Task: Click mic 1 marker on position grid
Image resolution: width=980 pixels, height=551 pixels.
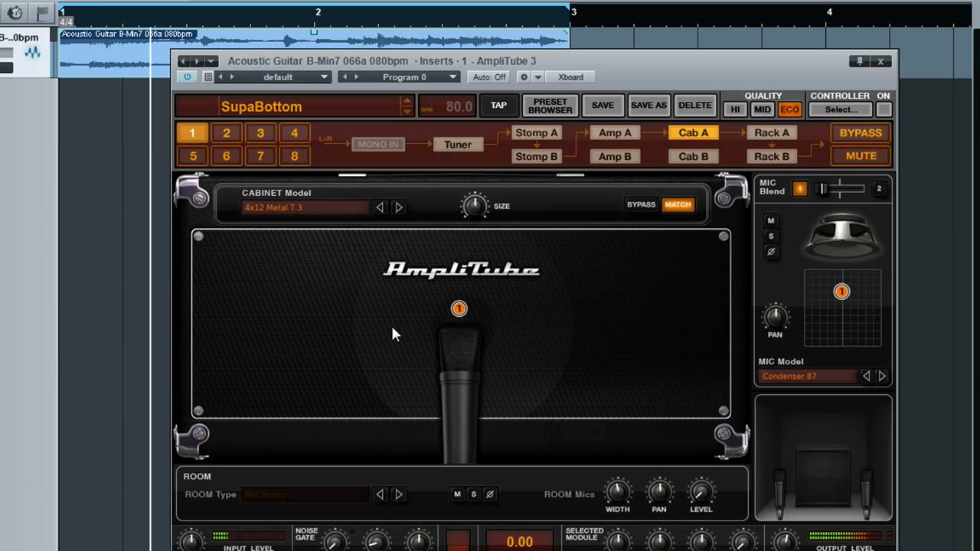Action: (x=841, y=292)
